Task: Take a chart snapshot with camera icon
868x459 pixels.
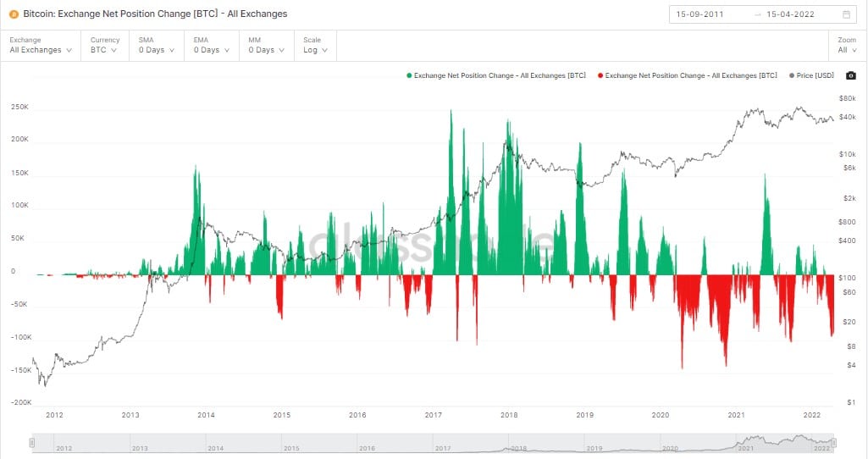Action: click(x=850, y=75)
